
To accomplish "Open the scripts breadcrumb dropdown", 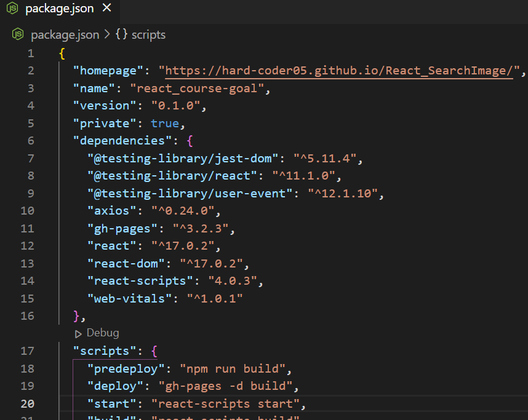I will coord(148,34).
